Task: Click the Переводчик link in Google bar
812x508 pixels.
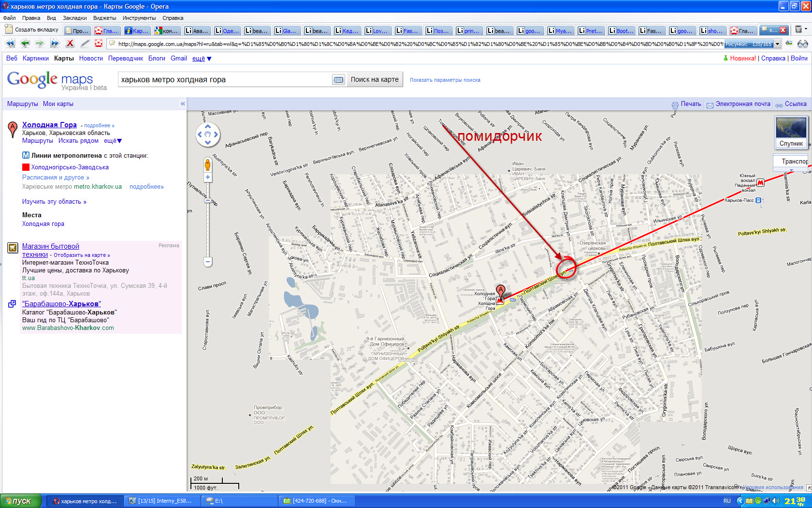Action: [126, 59]
